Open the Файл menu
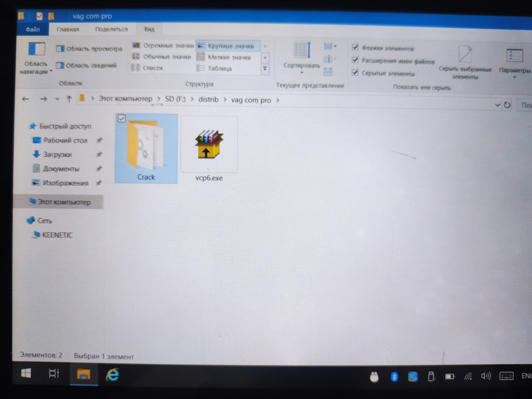Screen dimensions: 532x399 pos(33,29)
